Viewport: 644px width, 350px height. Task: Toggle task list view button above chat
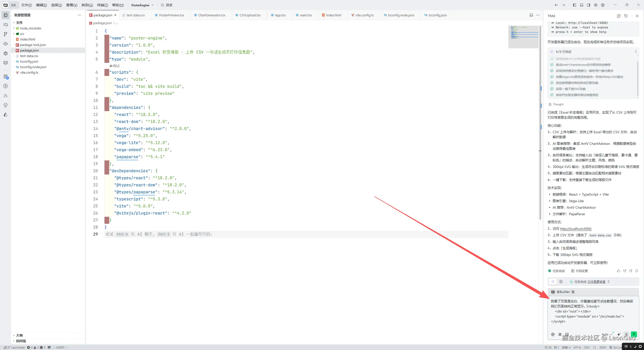[553, 282]
